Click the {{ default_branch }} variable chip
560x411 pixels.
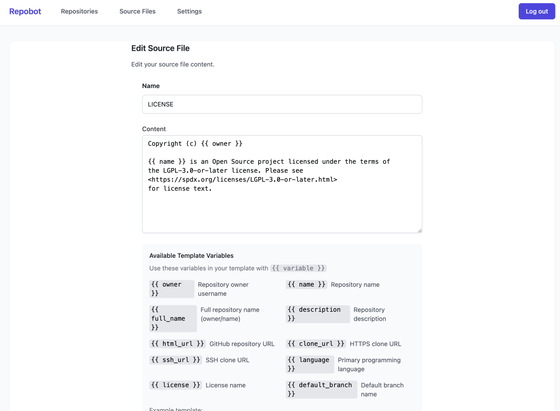321,390
